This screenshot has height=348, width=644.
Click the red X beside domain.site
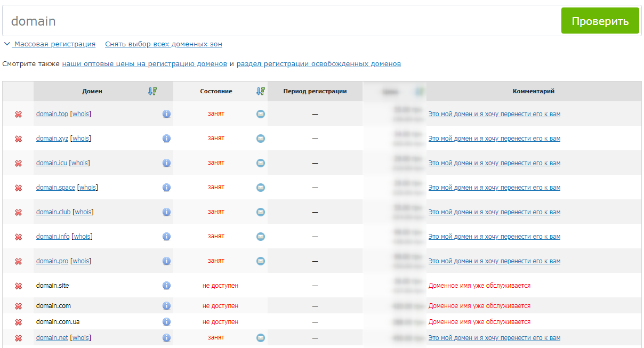[18, 286]
